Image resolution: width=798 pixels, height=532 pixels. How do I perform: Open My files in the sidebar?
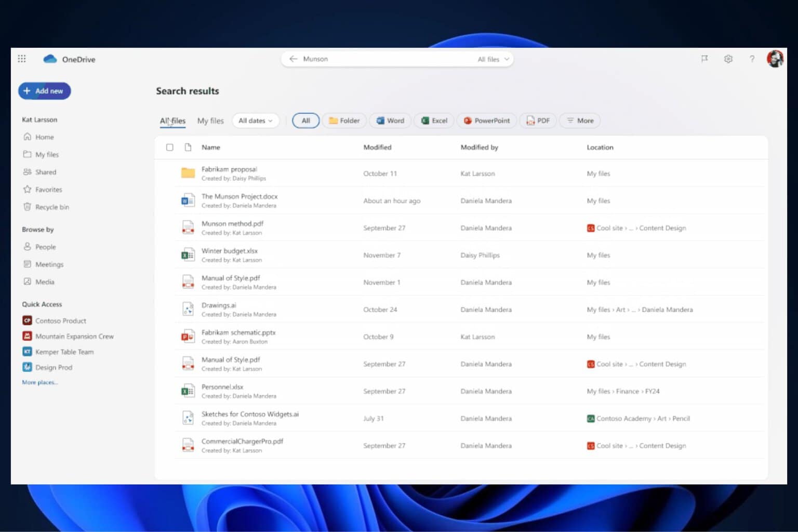(41, 154)
